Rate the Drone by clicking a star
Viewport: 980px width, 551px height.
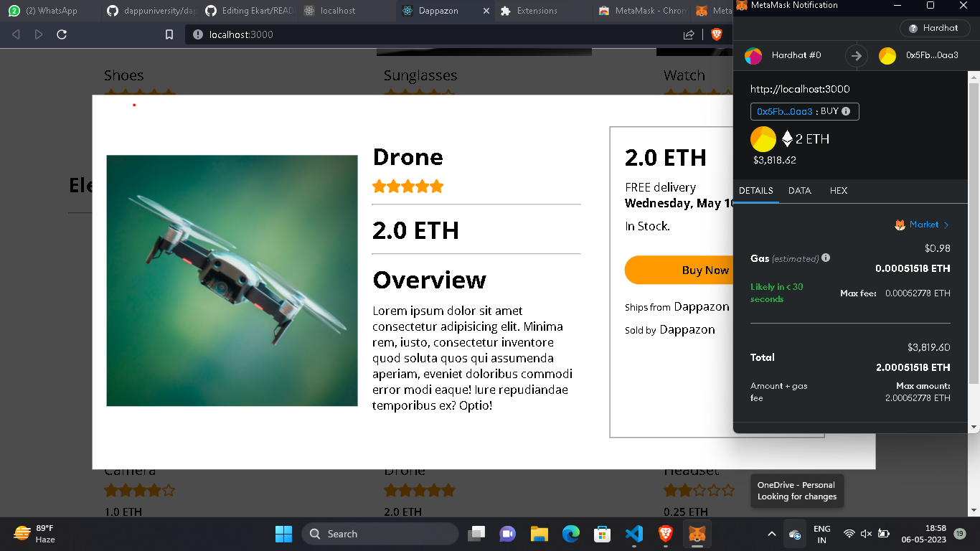[407, 186]
